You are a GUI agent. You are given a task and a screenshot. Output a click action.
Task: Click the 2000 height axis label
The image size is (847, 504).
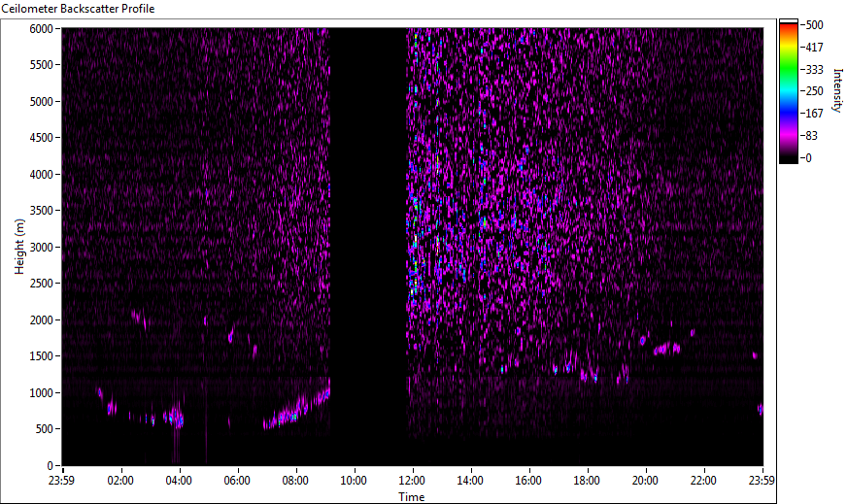click(x=42, y=320)
